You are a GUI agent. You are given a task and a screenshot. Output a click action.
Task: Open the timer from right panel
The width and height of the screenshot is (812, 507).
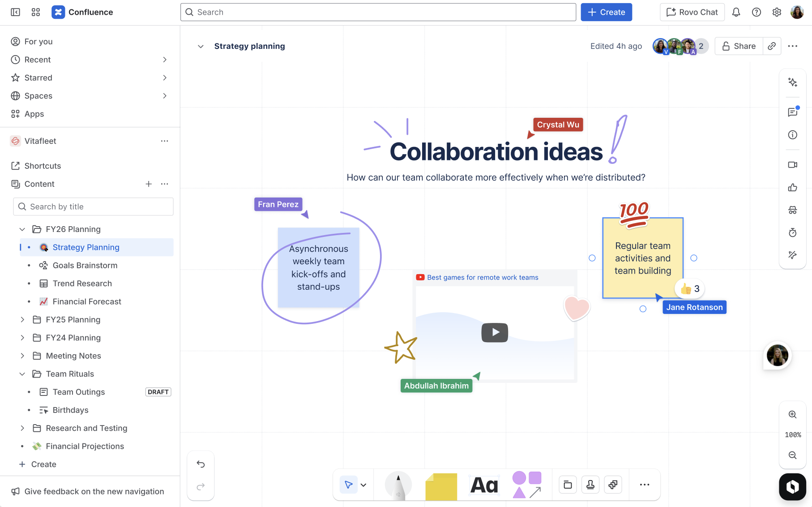point(792,232)
